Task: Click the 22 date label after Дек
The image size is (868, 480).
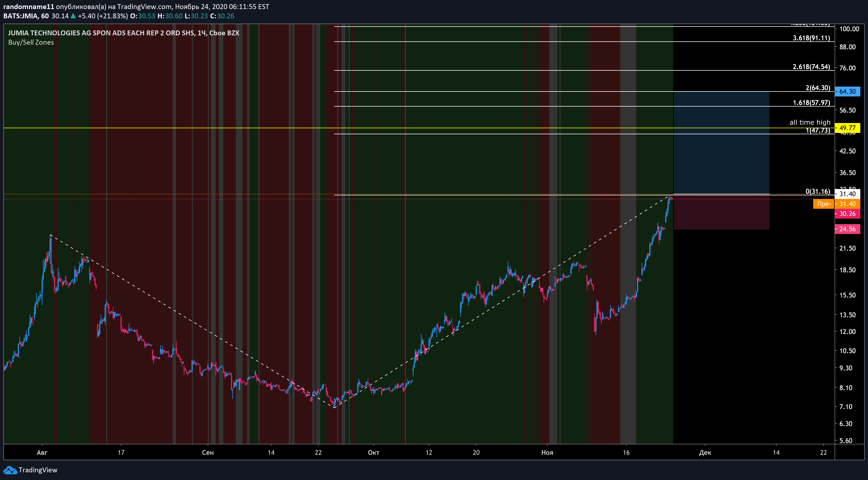Action: 823,452
